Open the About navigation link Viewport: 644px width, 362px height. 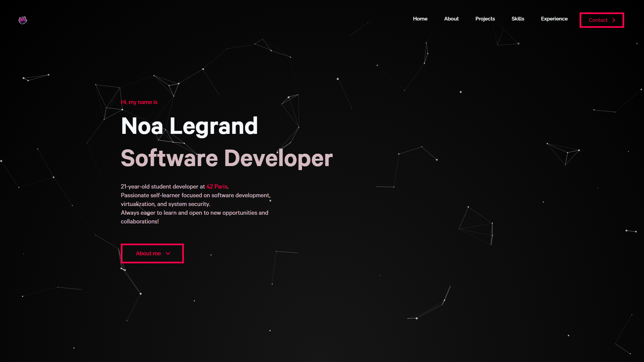pos(451,19)
